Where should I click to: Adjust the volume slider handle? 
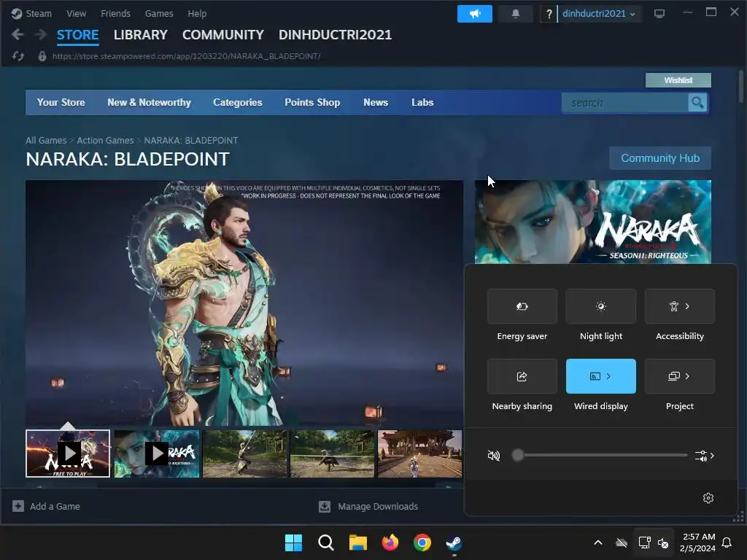[x=518, y=455]
